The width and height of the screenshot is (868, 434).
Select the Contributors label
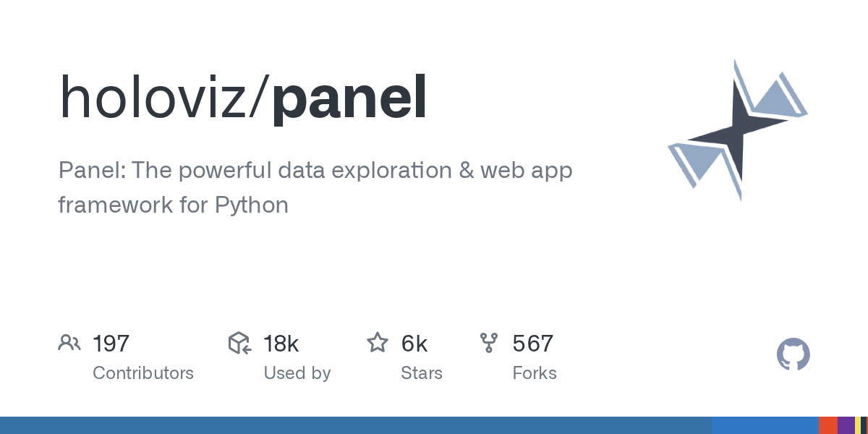143,373
